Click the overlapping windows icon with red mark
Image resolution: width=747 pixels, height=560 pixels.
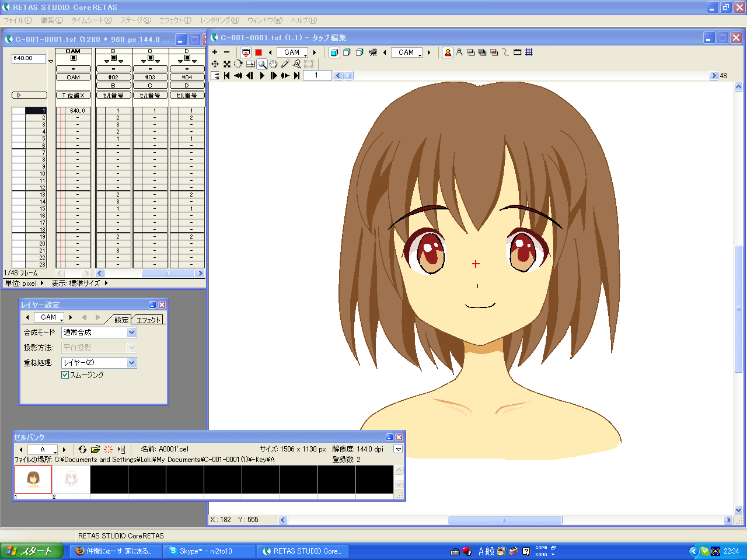(494, 52)
